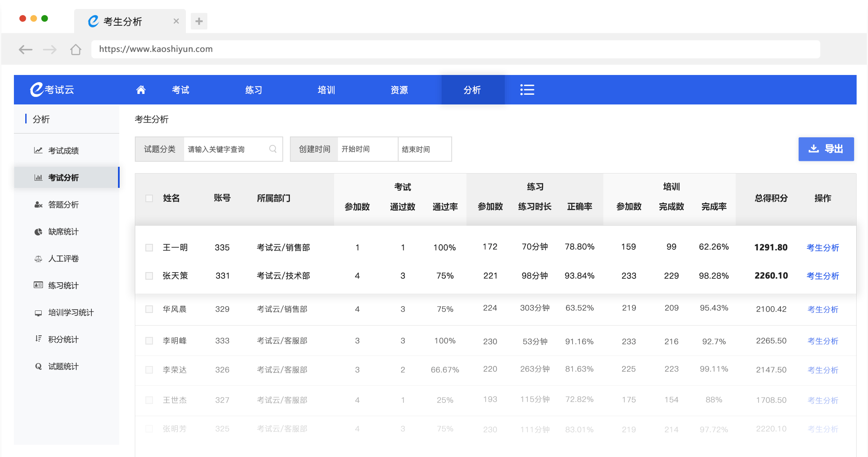This screenshot has width=868, height=457.
Task: Click the browser back arrow
Action: coord(26,50)
